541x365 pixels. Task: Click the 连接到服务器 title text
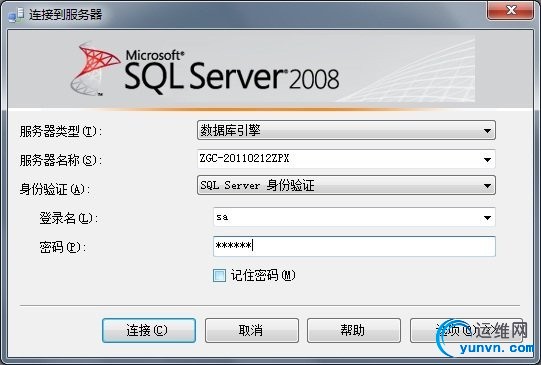pos(66,15)
